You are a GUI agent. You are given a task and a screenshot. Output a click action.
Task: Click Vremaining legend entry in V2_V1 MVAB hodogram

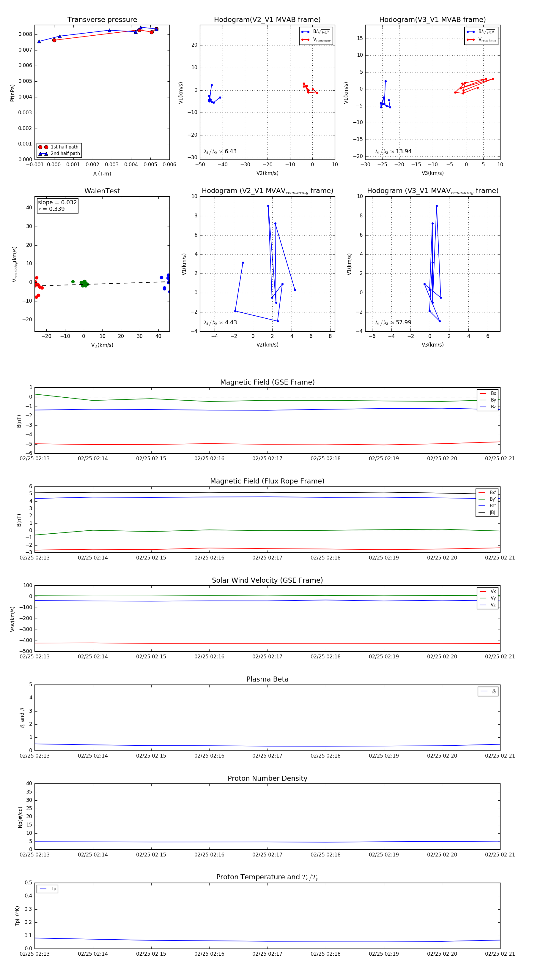(316, 39)
